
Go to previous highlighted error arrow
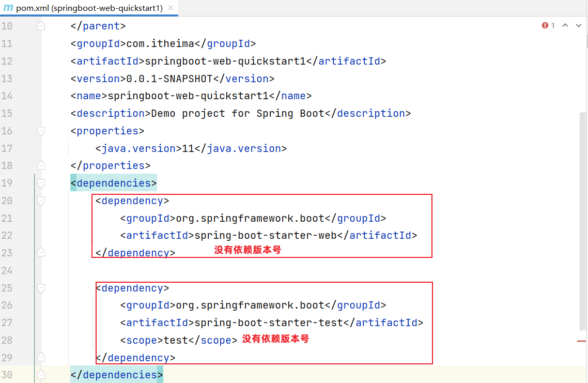click(565, 25)
